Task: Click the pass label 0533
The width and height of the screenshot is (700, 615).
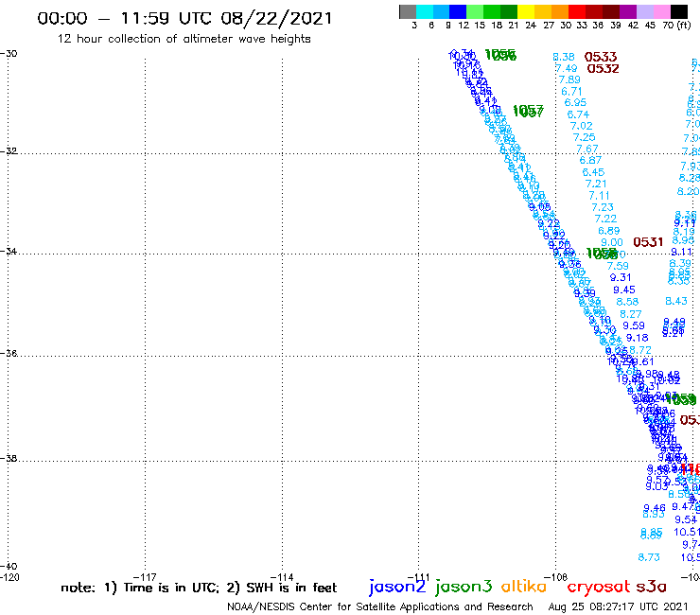Action: click(601, 57)
